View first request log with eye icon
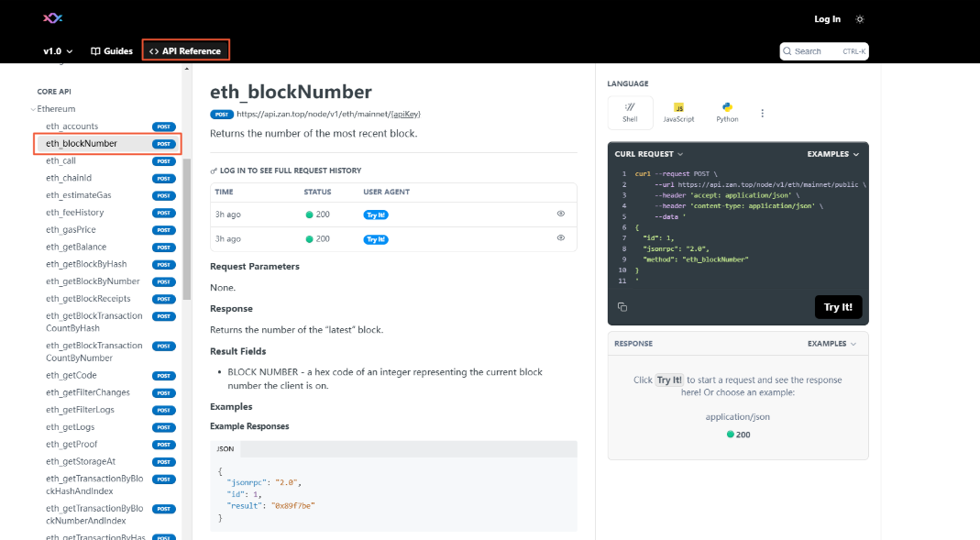 [x=560, y=213]
